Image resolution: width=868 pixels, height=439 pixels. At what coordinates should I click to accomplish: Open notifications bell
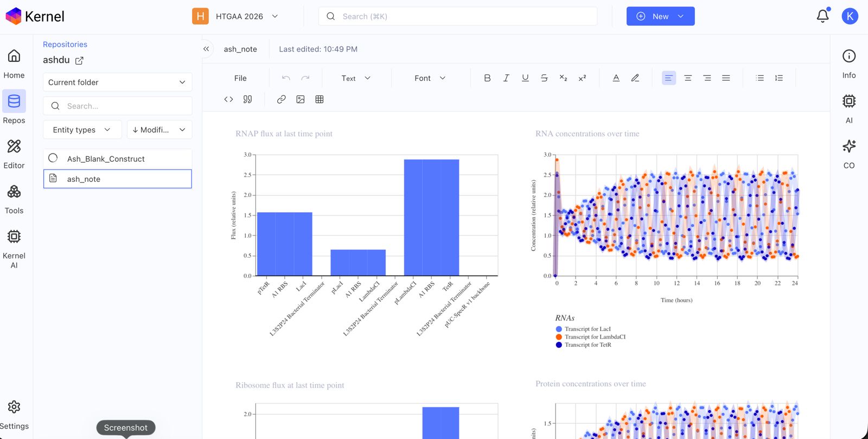coord(823,16)
